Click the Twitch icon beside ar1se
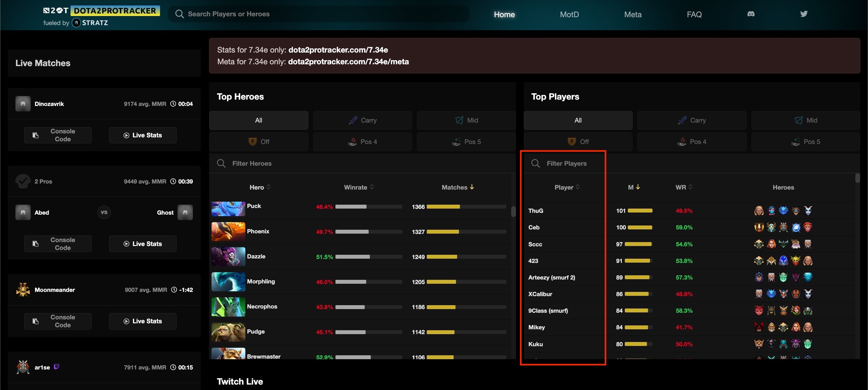The image size is (868, 390). 57,366
